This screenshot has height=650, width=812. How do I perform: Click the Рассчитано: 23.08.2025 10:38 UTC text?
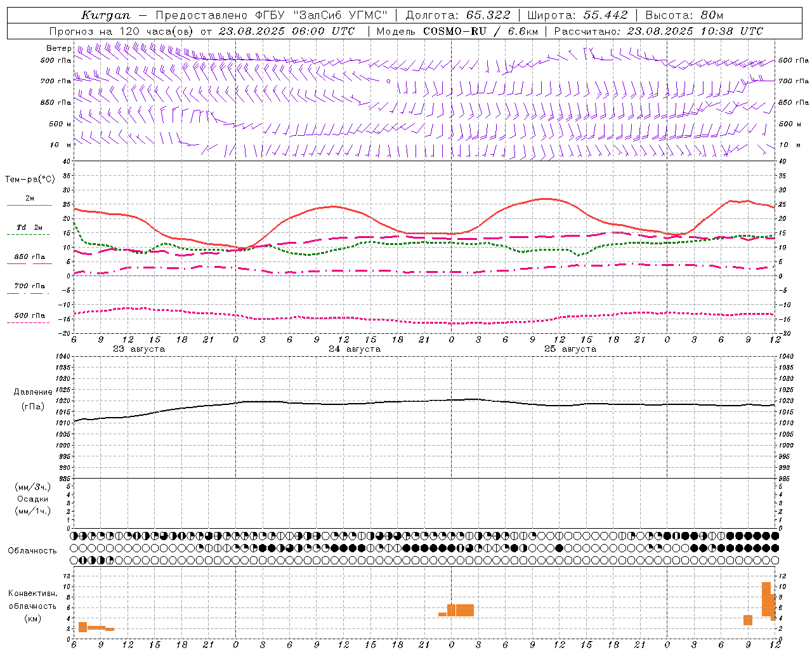(658, 31)
